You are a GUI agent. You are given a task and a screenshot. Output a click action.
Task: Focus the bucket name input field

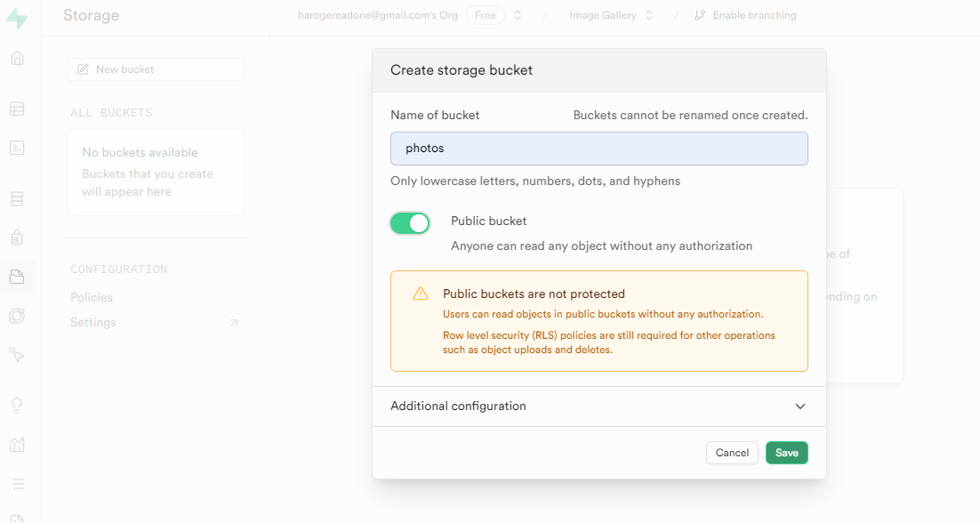(598, 149)
